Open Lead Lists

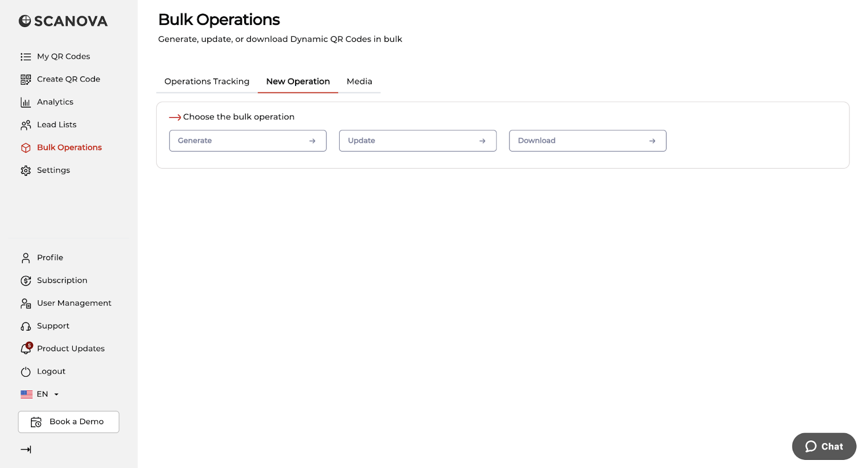(x=56, y=125)
